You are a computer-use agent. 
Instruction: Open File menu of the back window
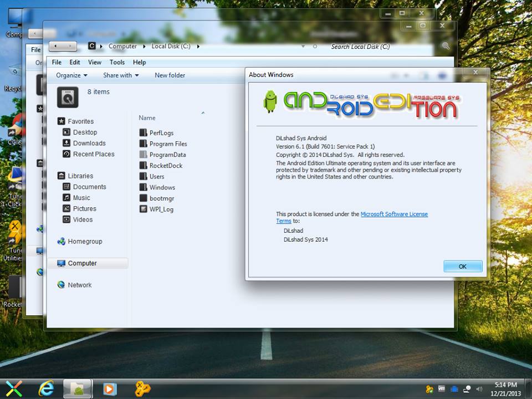coord(35,49)
